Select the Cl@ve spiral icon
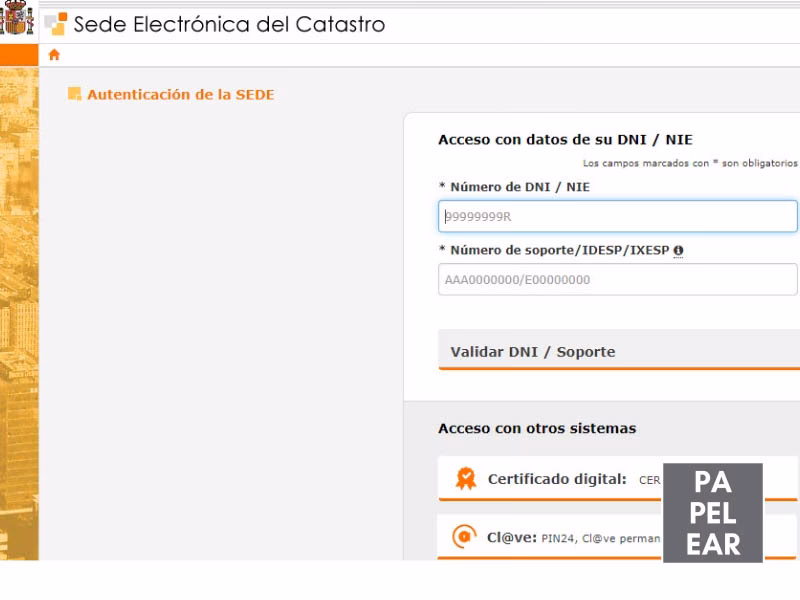The height and width of the screenshot is (600, 800). tap(463, 536)
